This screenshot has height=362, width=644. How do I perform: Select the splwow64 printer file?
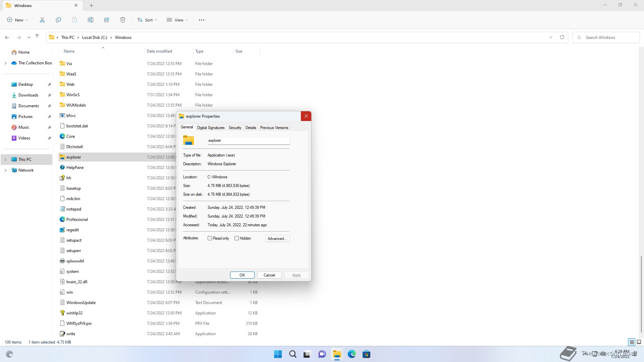point(75,261)
